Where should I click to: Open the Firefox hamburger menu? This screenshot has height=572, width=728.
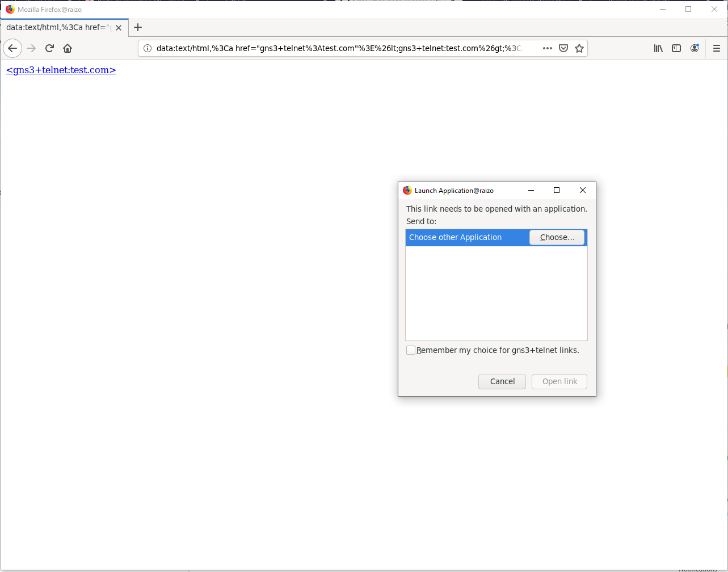(x=716, y=48)
